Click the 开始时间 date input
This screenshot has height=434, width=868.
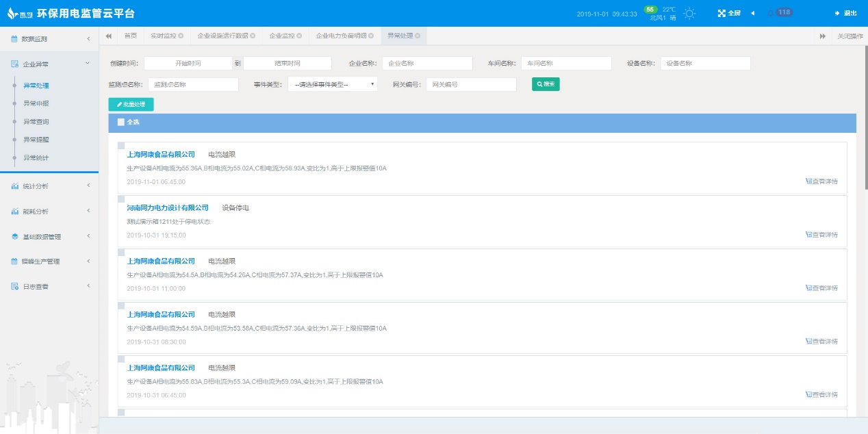tap(188, 63)
